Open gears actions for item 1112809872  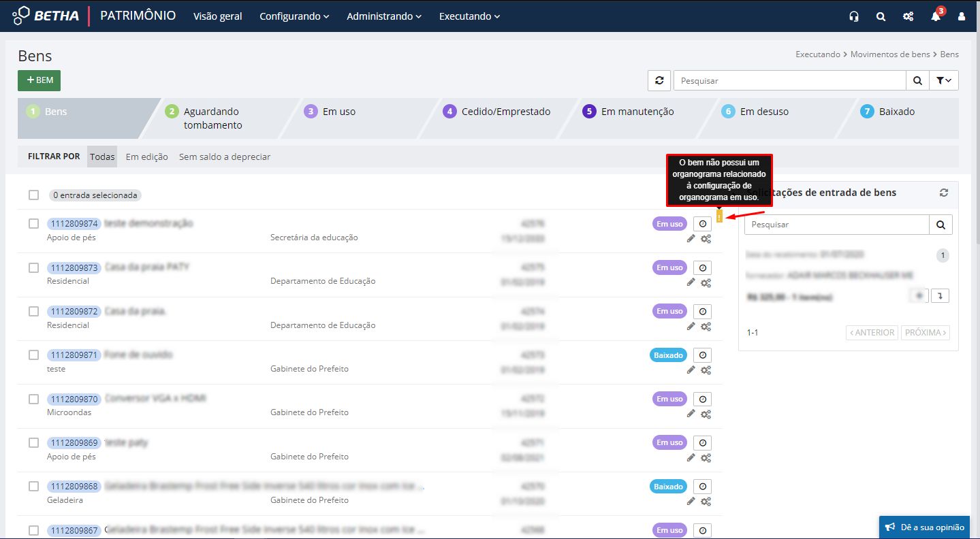(706, 327)
